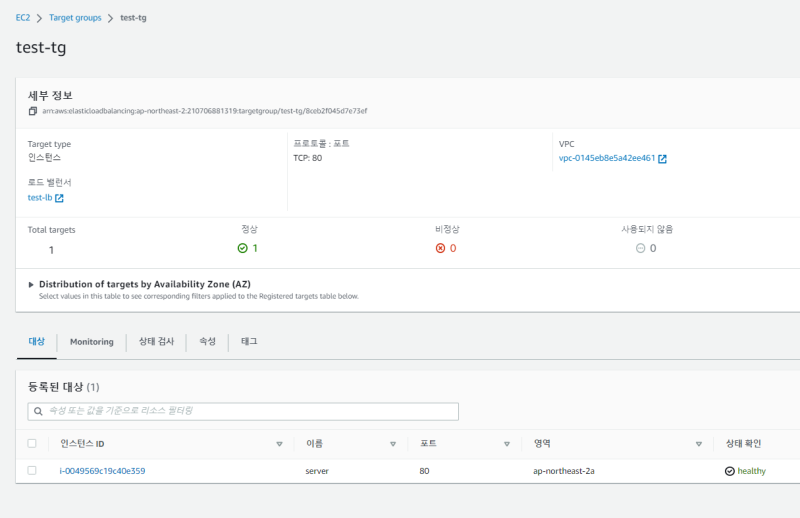Click the green healthy count check icon

pyautogui.click(x=242, y=248)
